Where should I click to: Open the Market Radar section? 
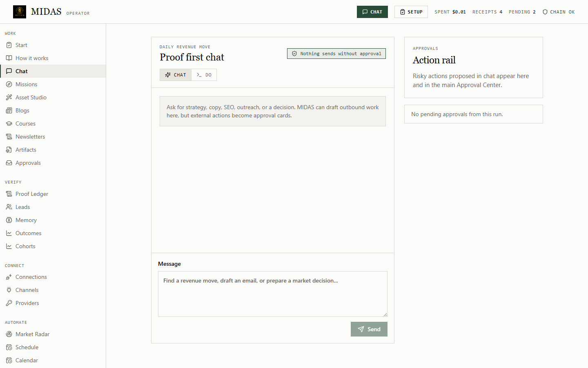click(x=53, y=334)
